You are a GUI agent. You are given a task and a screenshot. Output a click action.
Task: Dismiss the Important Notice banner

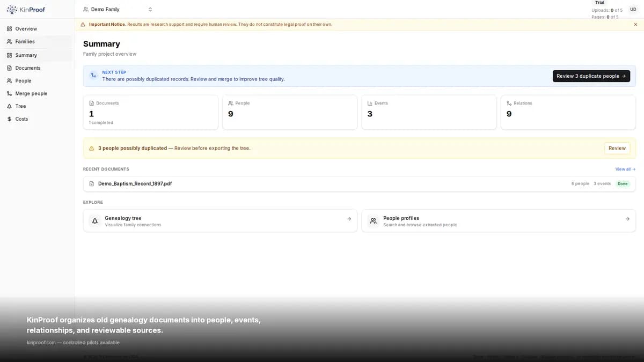pos(635,24)
